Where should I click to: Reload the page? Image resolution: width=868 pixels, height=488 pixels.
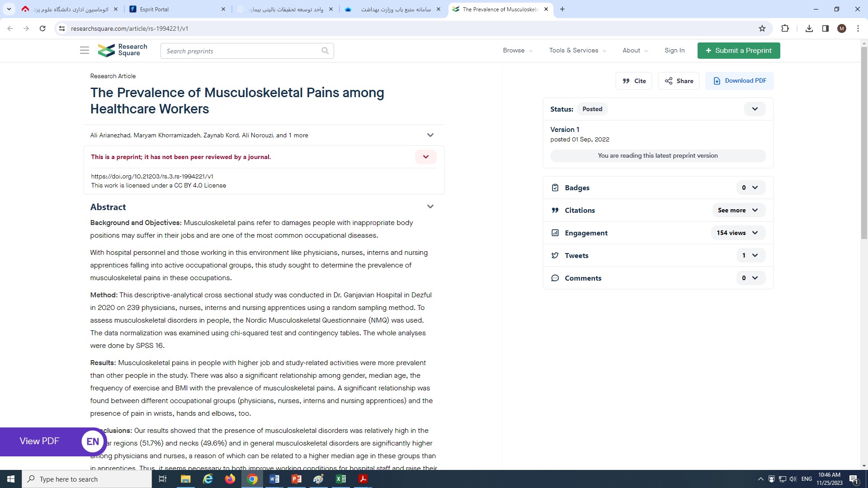(x=42, y=28)
